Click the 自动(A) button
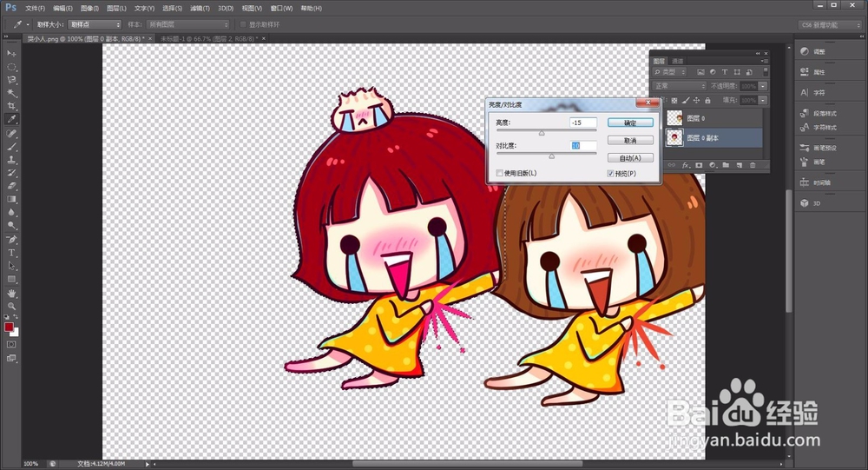 pos(630,158)
